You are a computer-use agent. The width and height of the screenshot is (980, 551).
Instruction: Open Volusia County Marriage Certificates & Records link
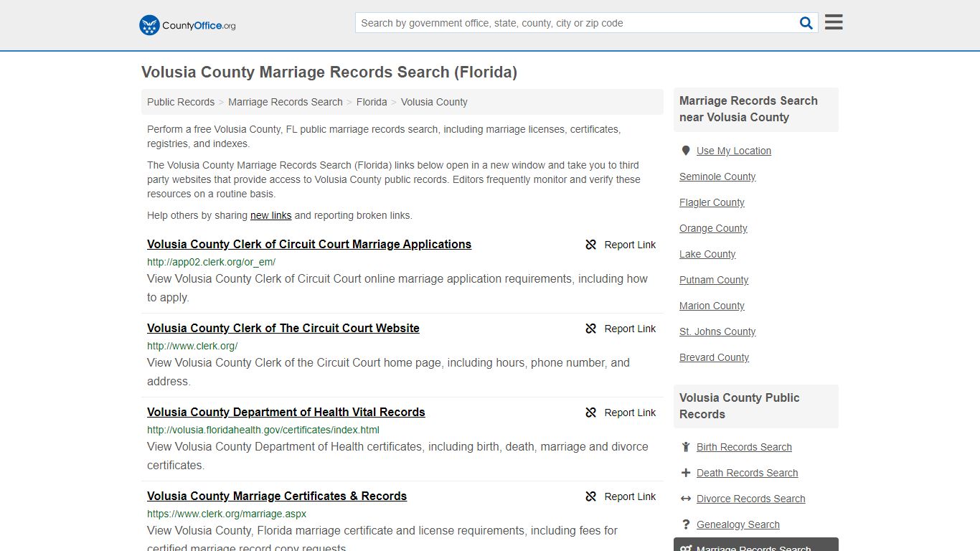(277, 496)
